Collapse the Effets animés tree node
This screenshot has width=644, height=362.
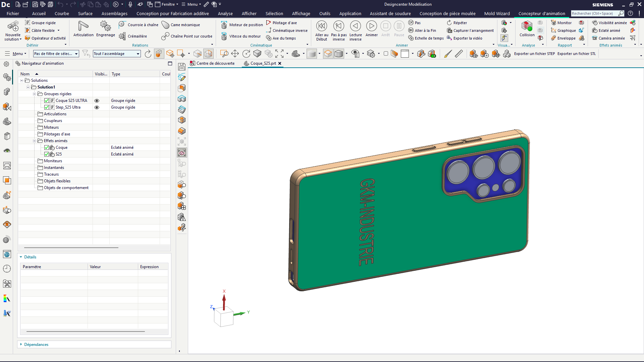click(34, 141)
